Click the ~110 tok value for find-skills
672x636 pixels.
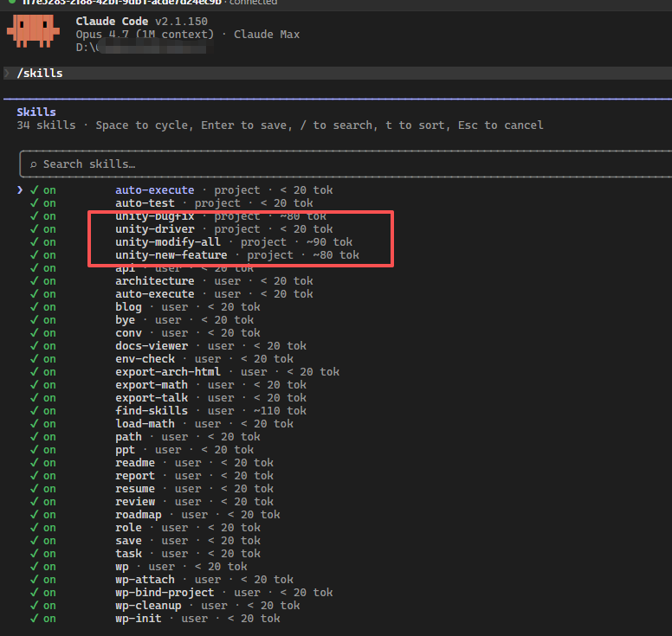280,411
